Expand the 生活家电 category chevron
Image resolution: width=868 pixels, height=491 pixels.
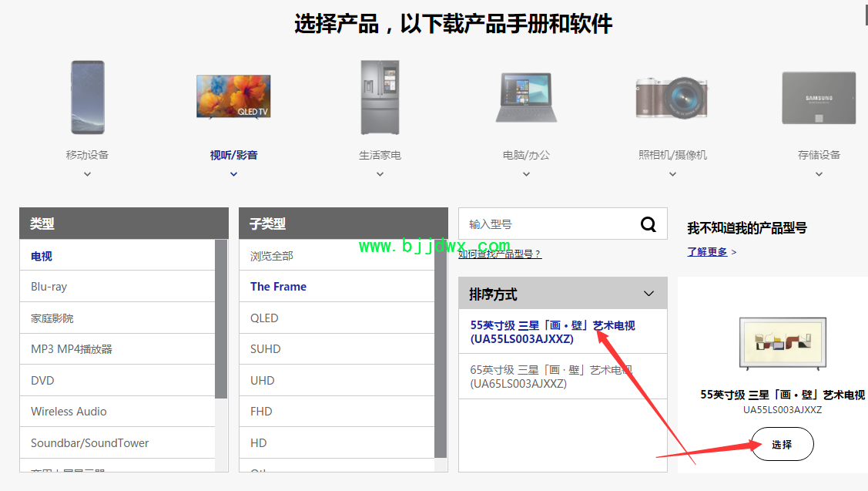coord(380,174)
